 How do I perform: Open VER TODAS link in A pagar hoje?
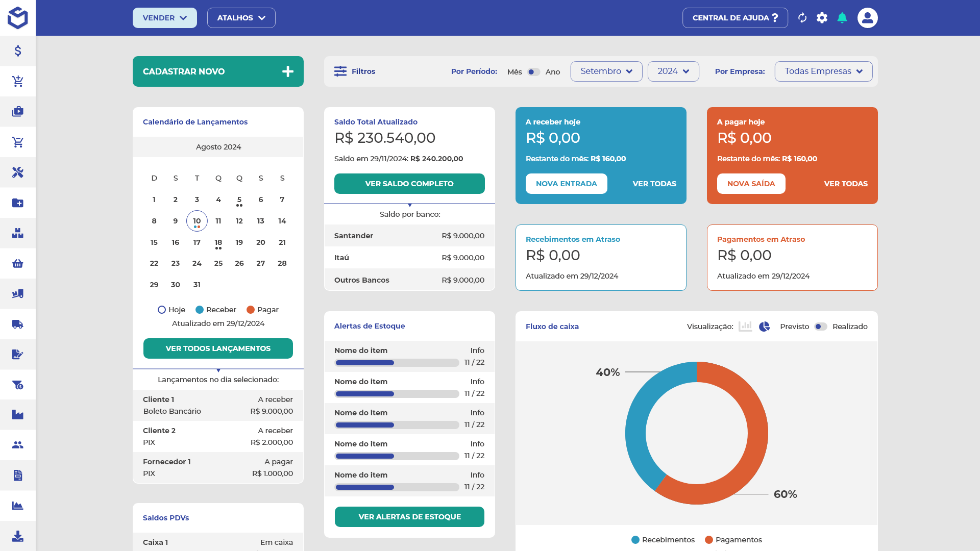846,184
